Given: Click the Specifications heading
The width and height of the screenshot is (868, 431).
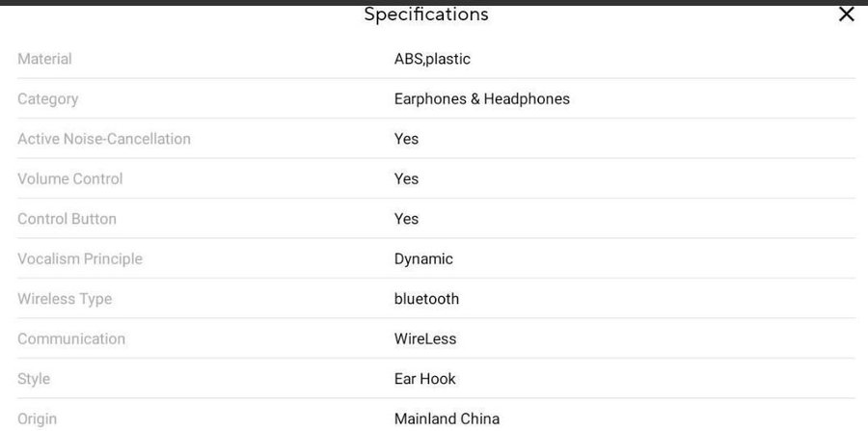Looking at the screenshot, I should click(x=426, y=14).
